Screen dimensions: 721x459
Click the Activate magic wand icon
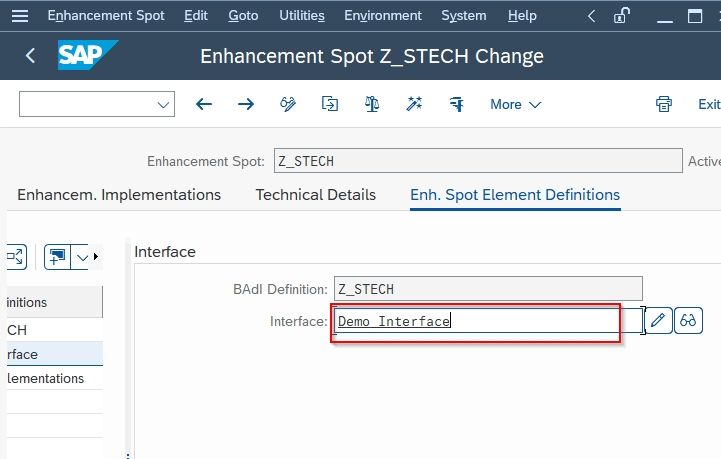414,104
